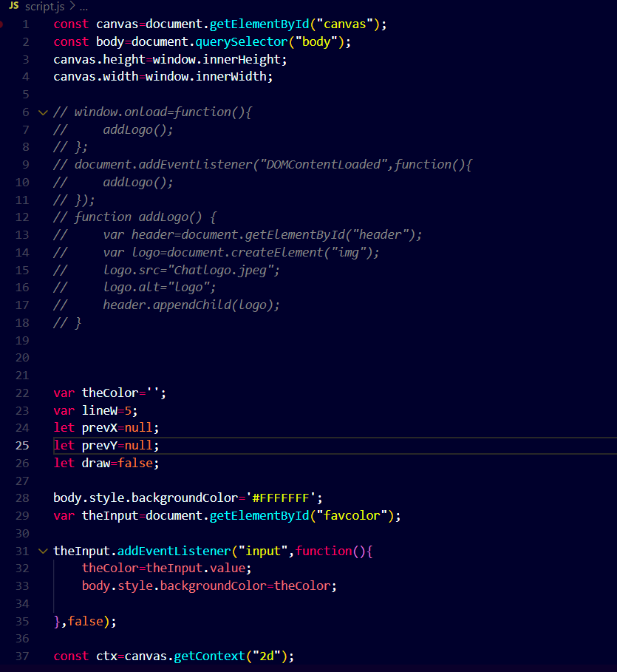Click the commented DOMContentLoaded listener line

point(262,165)
